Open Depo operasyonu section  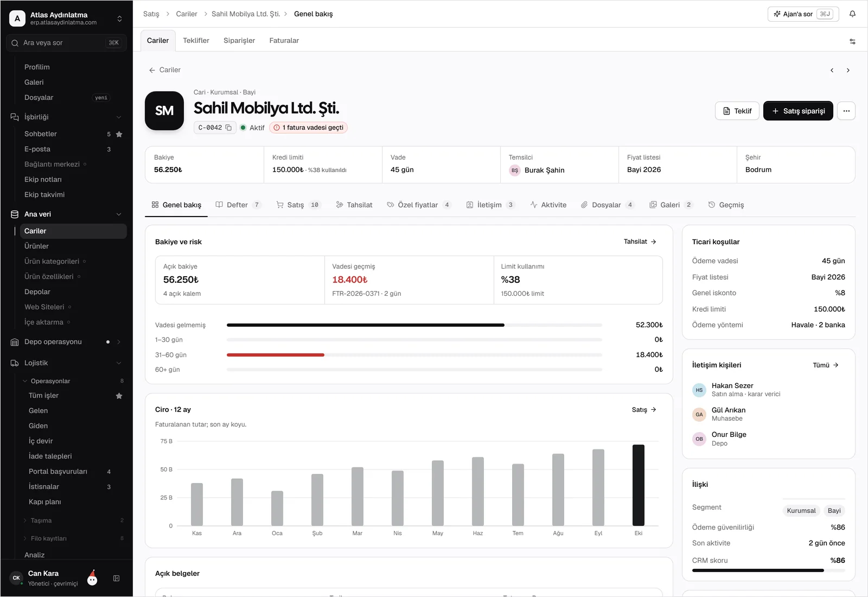66,342
